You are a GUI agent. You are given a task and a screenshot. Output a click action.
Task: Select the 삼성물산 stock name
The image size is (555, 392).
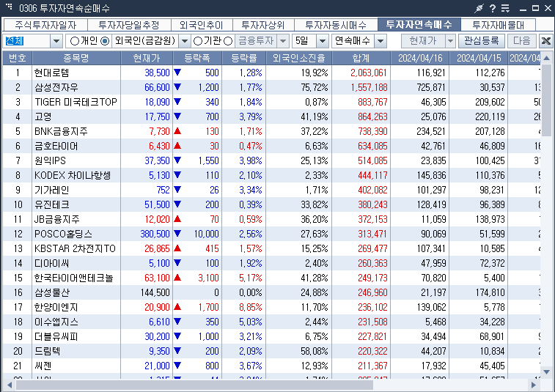pyautogui.click(x=51, y=293)
